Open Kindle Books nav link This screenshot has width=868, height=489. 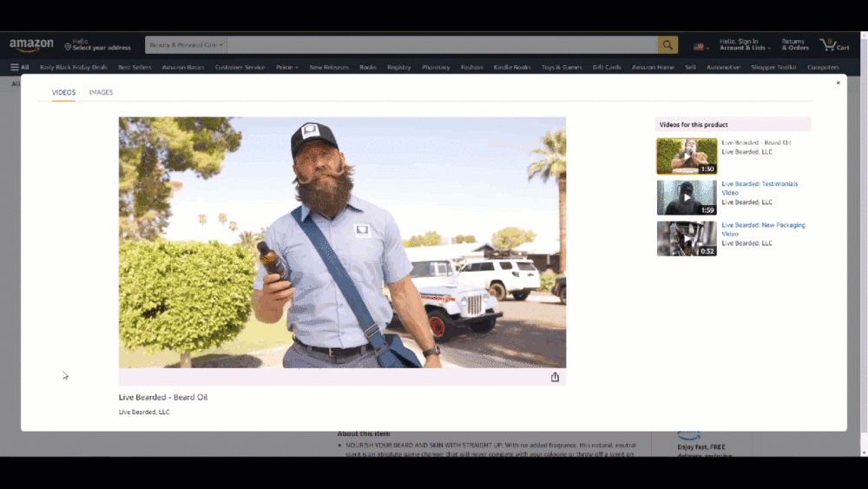[512, 67]
